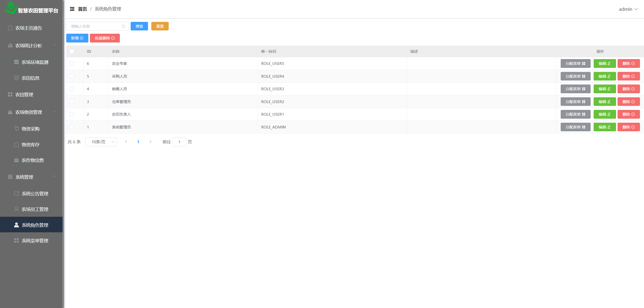The width and height of the screenshot is (644, 308).
Task: Open 农场环境监测 via its chart icon
Action: 17,62
